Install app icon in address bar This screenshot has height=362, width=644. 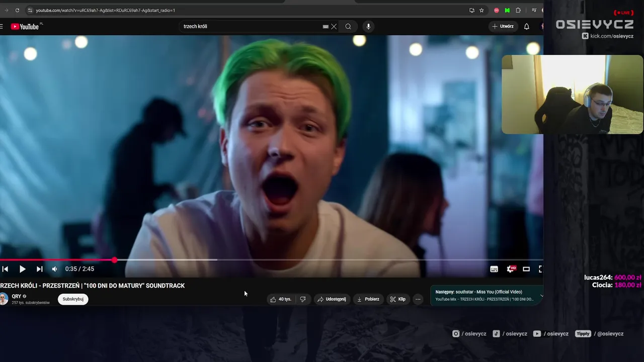(472, 10)
